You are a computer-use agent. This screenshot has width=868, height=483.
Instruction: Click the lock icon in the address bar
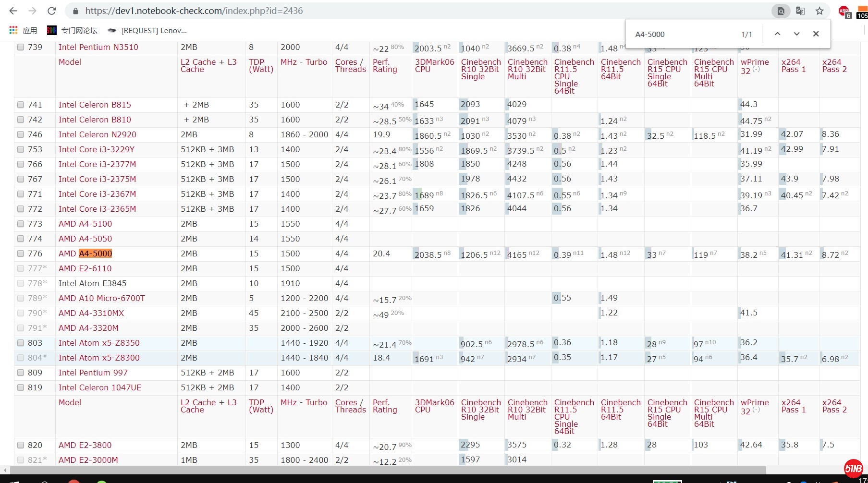point(75,11)
